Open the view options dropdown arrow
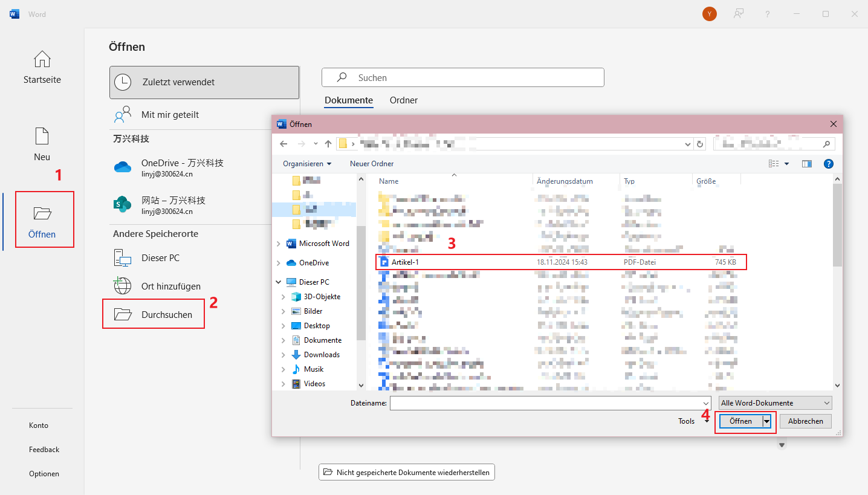Viewport: 868px width, 495px height. 786,164
